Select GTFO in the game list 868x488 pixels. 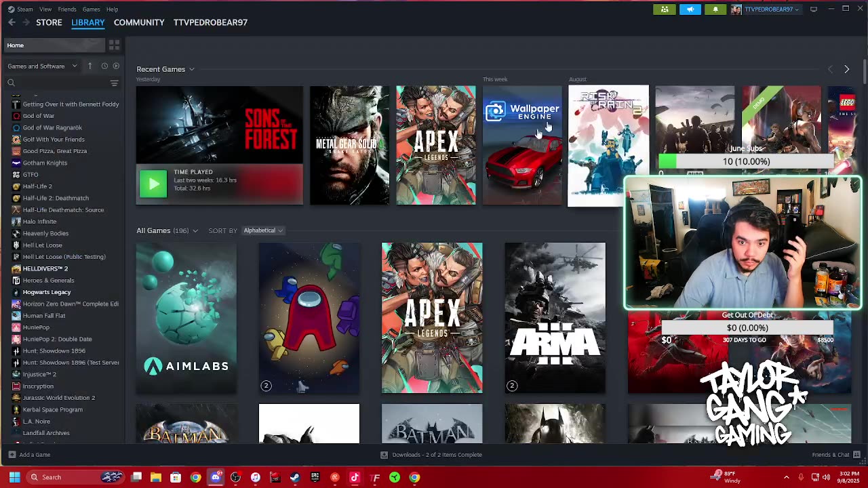click(x=31, y=175)
